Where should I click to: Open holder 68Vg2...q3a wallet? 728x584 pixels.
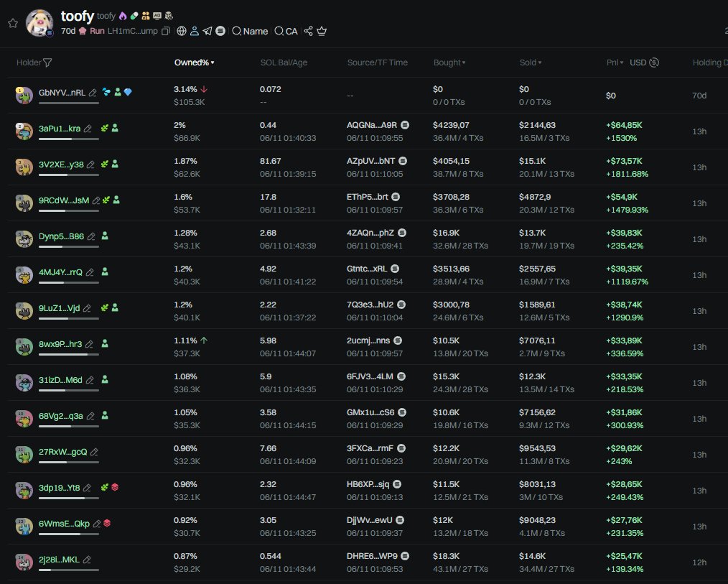[x=61, y=416]
